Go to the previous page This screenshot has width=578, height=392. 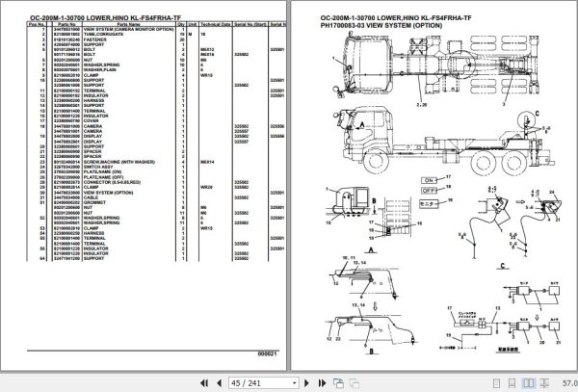coord(219,383)
